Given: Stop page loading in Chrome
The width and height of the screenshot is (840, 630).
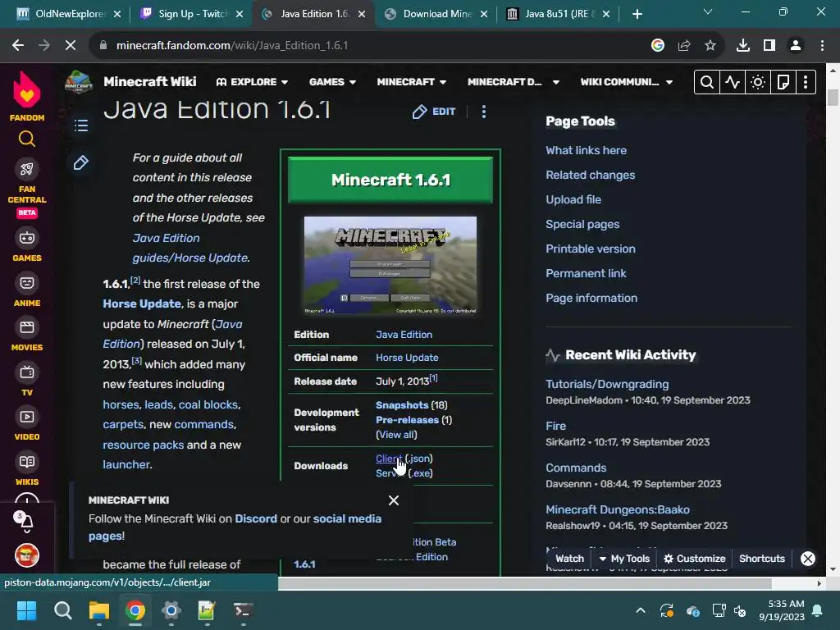Looking at the screenshot, I should tap(71, 46).
